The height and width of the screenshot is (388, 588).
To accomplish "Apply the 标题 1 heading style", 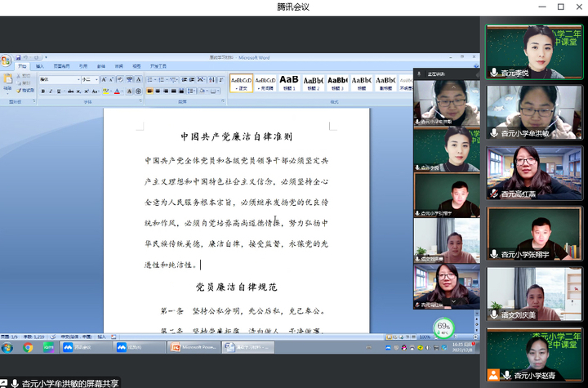I will [x=289, y=83].
